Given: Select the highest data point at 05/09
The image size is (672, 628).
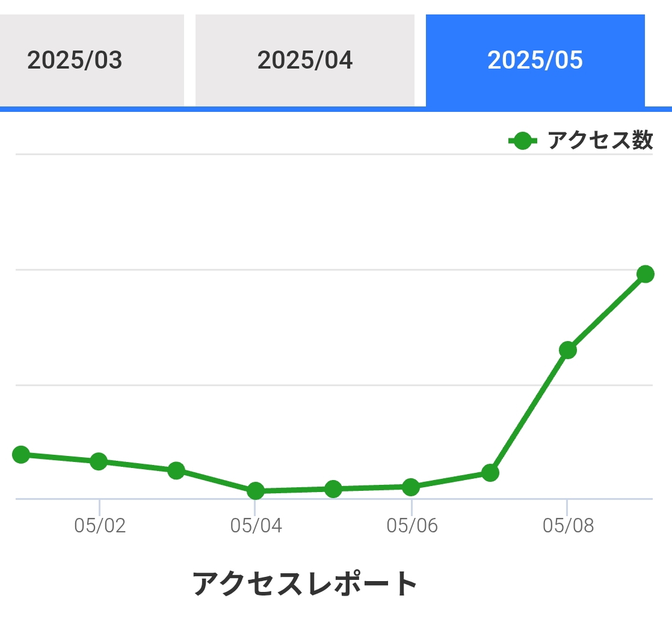Looking at the screenshot, I should (x=646, y=274).
